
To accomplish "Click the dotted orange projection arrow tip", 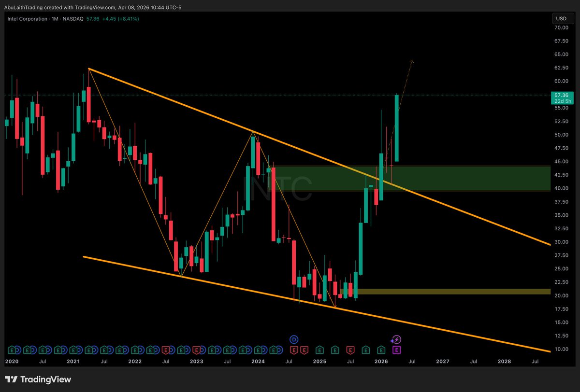I will click(412, 61).
